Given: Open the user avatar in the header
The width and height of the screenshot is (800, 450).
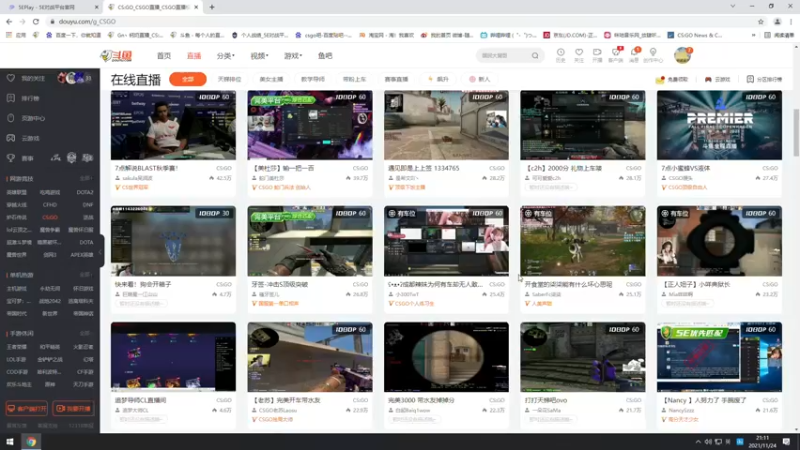Looking at the screenshot, I should 682,55.
